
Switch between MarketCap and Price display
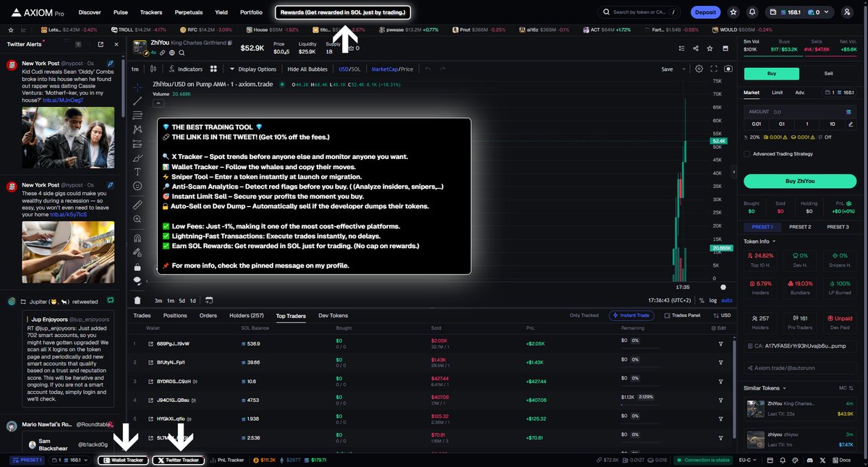[x=392, y=69]
